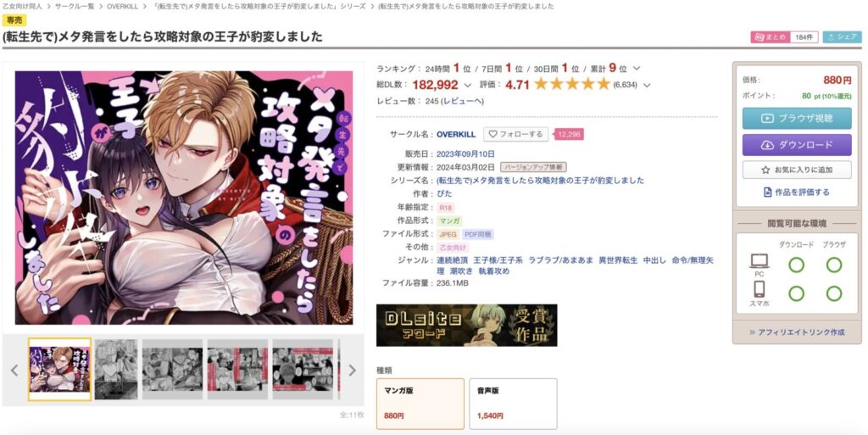This screenshot has height=435, width=868.
Task: Open the まとめ collection icon button
Action: pyautogui.click(x=770, y=37)
